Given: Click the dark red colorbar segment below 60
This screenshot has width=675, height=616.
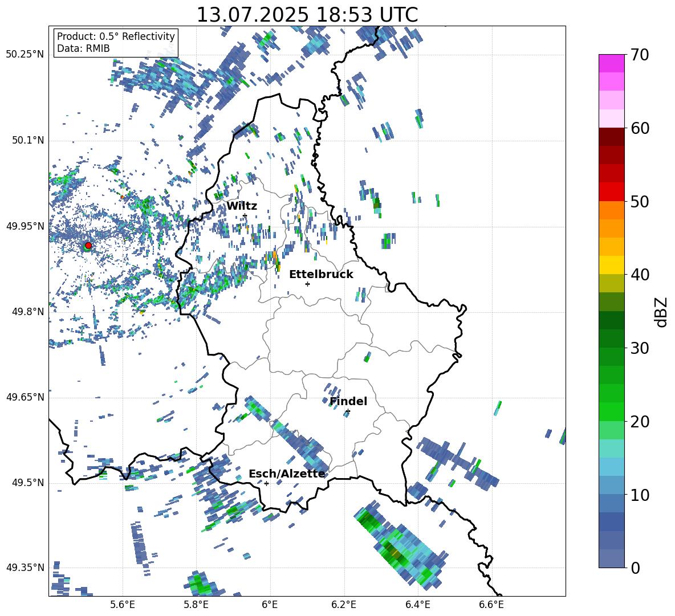Looking at the screenshot, I should tap(611, 137).
